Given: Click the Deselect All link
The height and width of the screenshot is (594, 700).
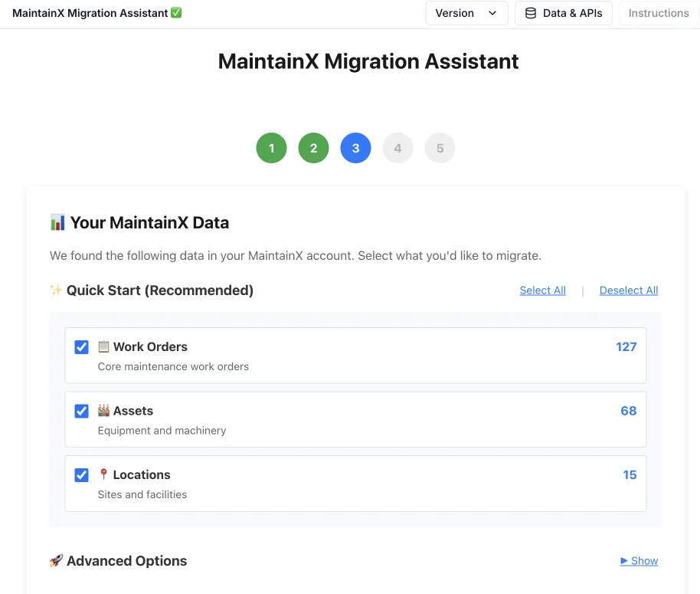Looking at the screenshot, I should coord(629,290).
